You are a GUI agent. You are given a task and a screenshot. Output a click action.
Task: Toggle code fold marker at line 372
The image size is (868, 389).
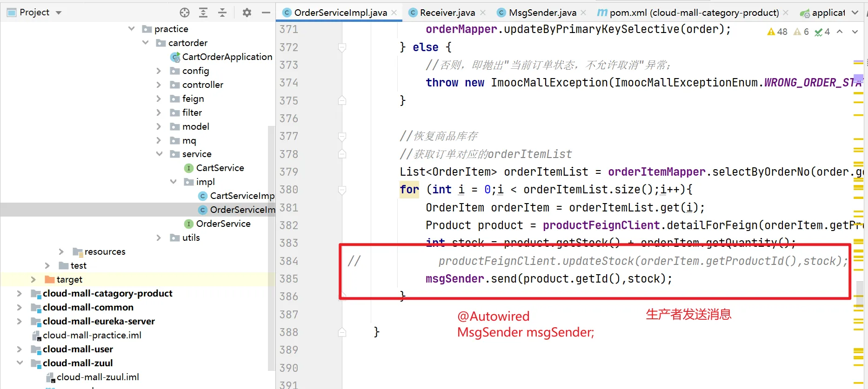(x=342, y=47)
